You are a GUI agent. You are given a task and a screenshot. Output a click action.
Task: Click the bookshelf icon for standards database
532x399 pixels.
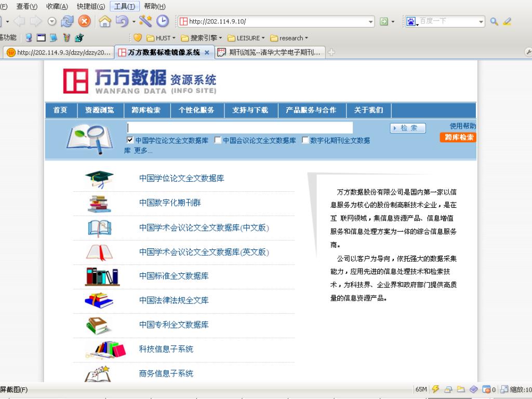click(x=102, y=276)
